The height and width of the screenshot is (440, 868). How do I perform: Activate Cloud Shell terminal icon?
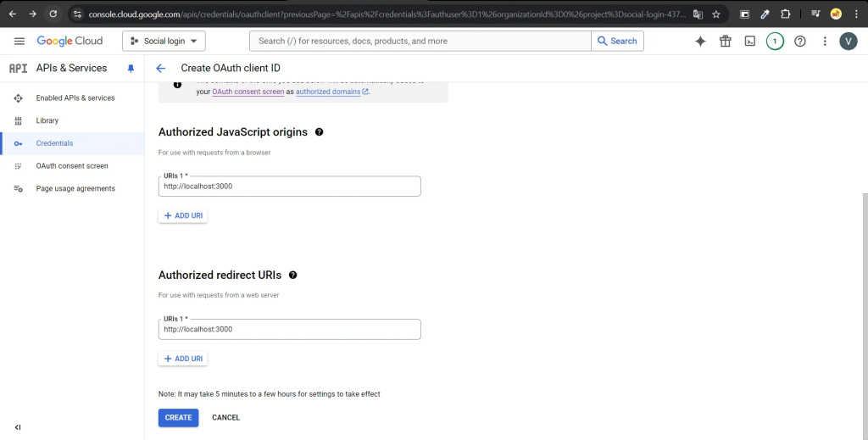click(x=749, y=41)
